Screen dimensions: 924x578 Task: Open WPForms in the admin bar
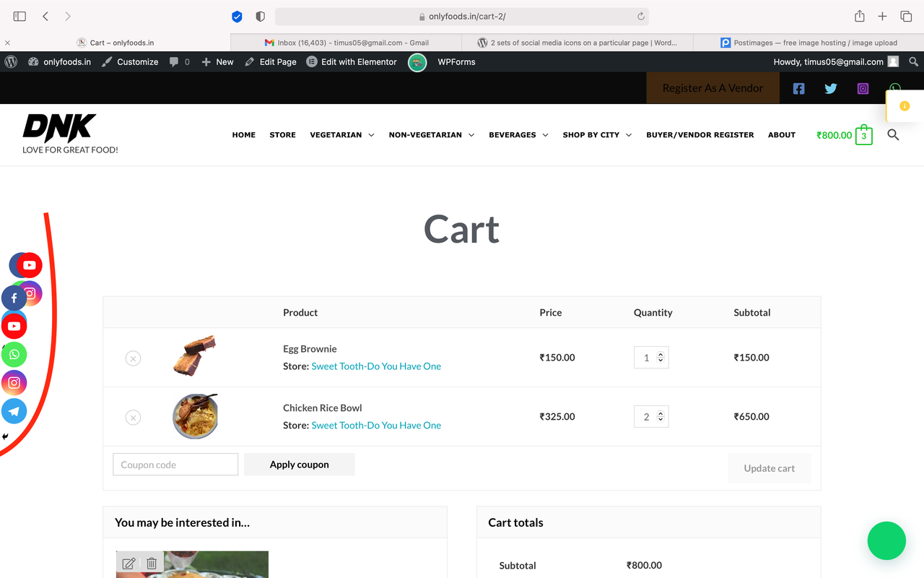(x=456, y=62)
